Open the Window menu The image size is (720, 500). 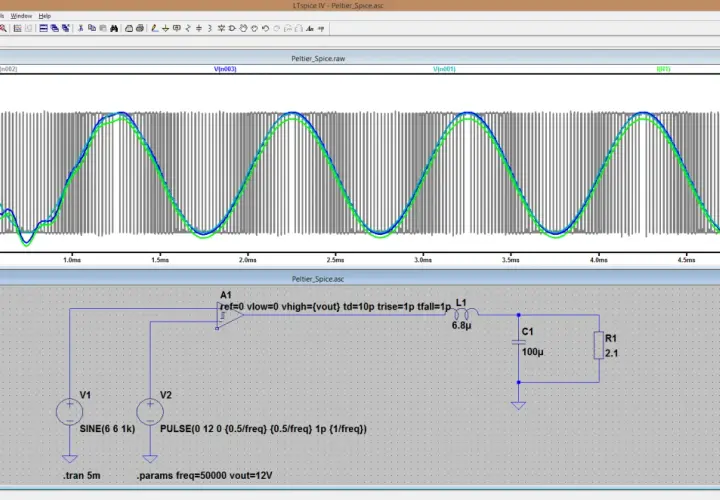pos(21,16)
